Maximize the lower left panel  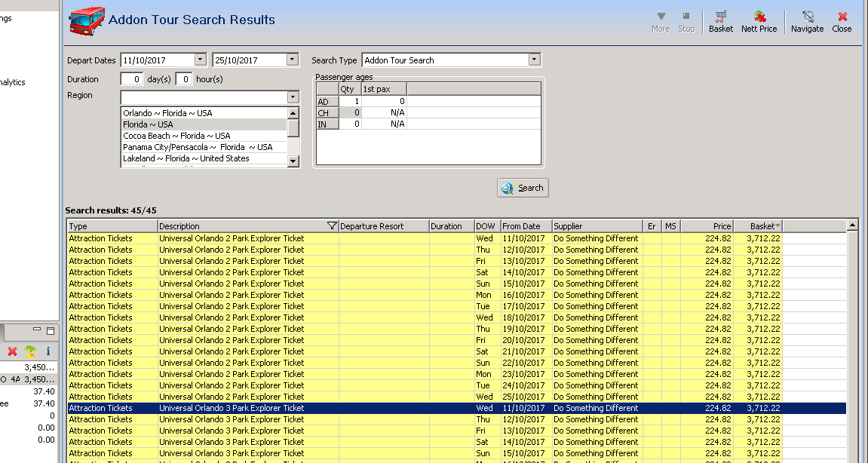click(x=51, y=331)
